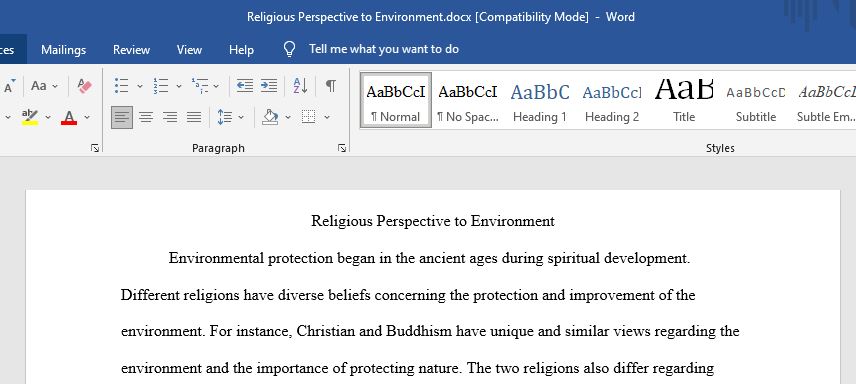Toggle Show/Hide paragraph marks

click(x=331, y=86)
